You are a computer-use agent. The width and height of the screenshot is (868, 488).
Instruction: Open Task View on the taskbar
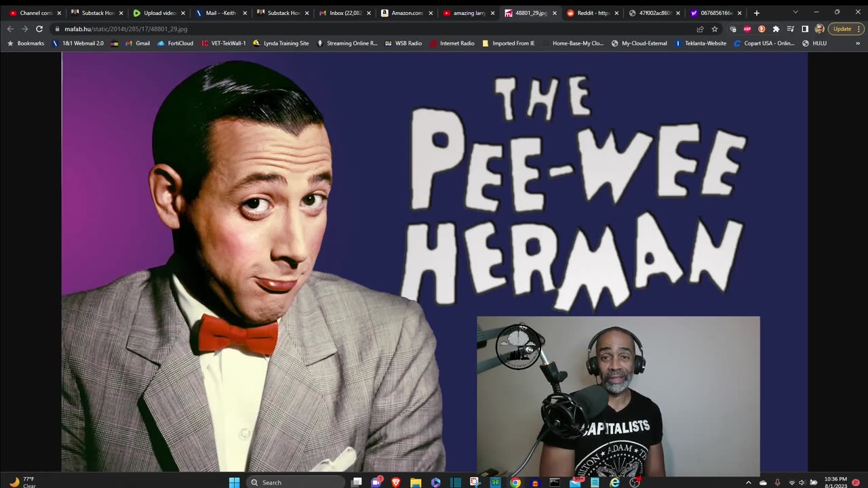click(357, 483)
